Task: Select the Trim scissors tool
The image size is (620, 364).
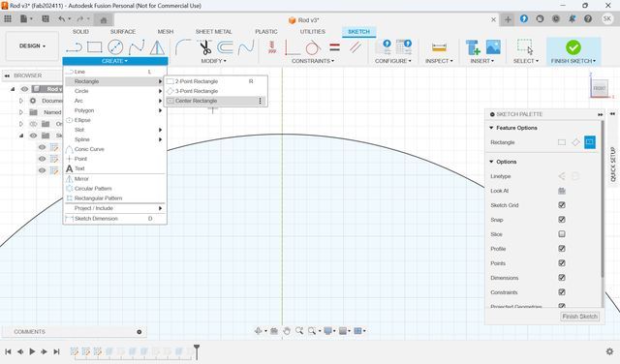Action: [x=204, y=47]
